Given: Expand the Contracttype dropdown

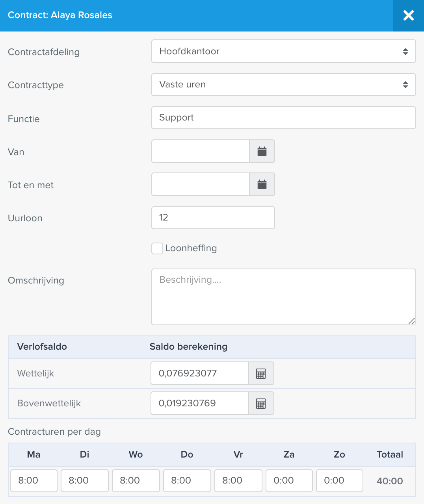Looking at the screenshot, I should coord(284,85).
